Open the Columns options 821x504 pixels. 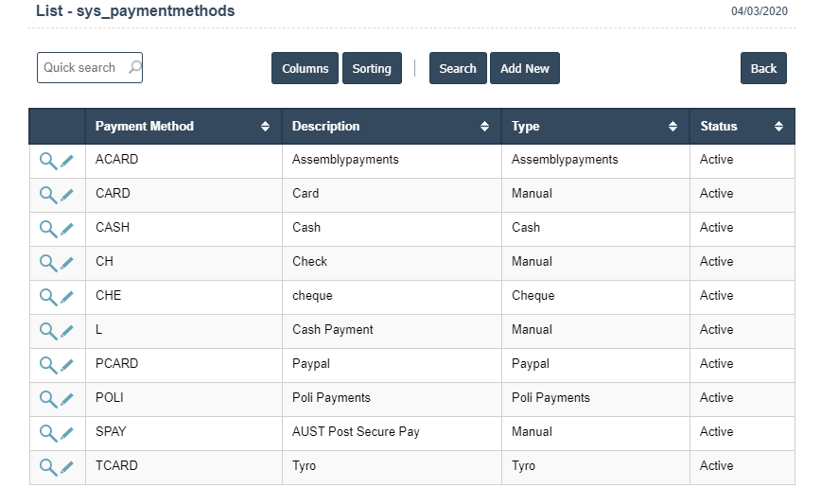pos(305,68)
